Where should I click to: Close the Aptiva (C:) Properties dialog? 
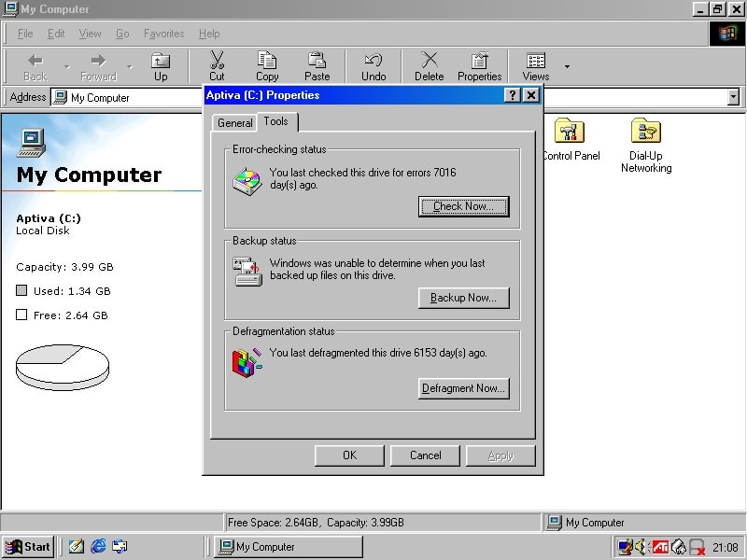tap(531, 95)
